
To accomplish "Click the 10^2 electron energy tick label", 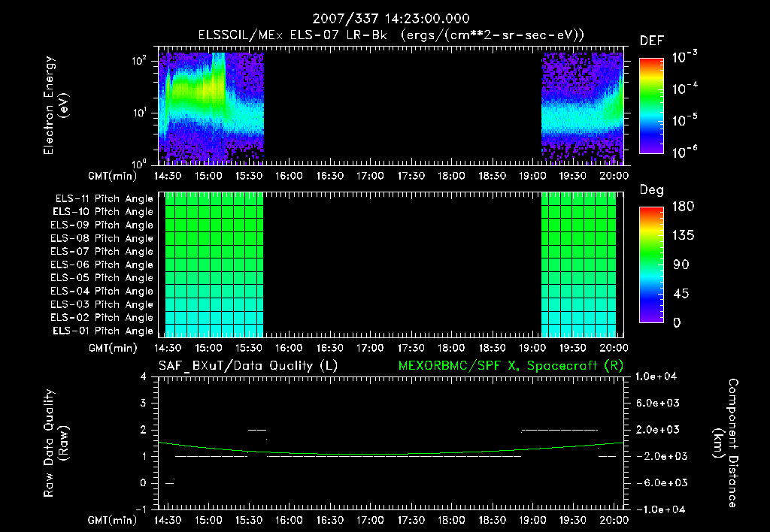I will click(x=139, y=61).
